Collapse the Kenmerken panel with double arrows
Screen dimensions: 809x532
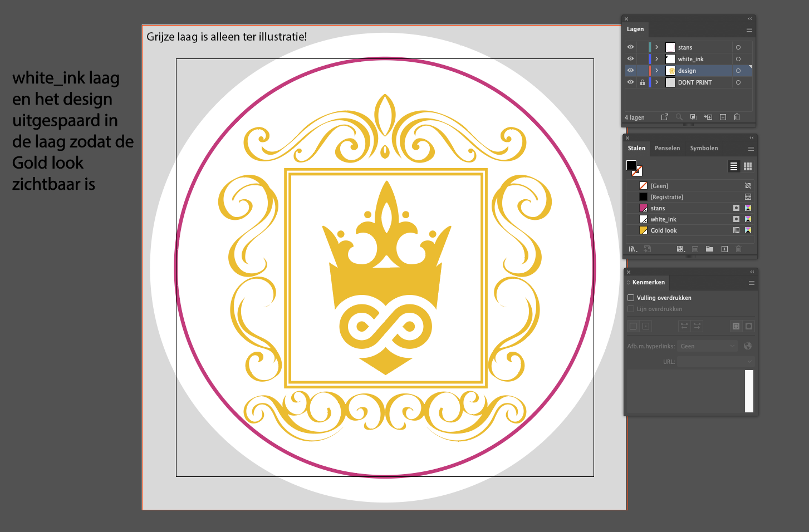752,272
